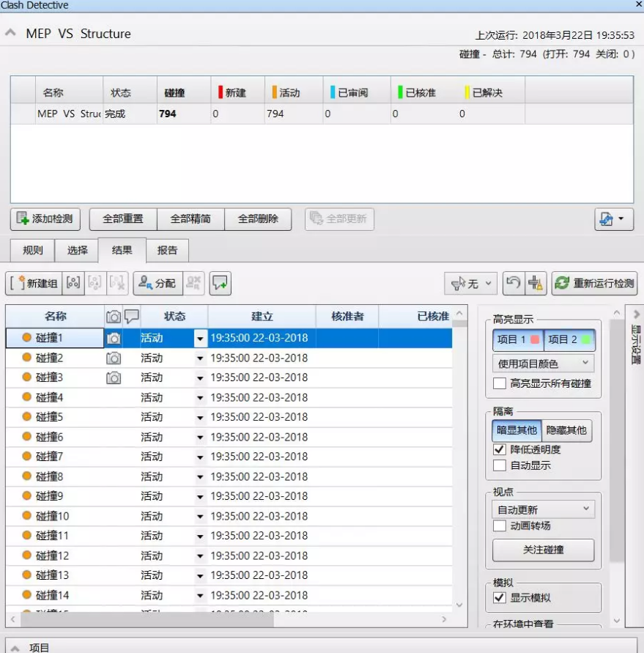This screenshot has width=644, height=653.
Task: Click the 全部精简 button
Action: coord(190,219)
